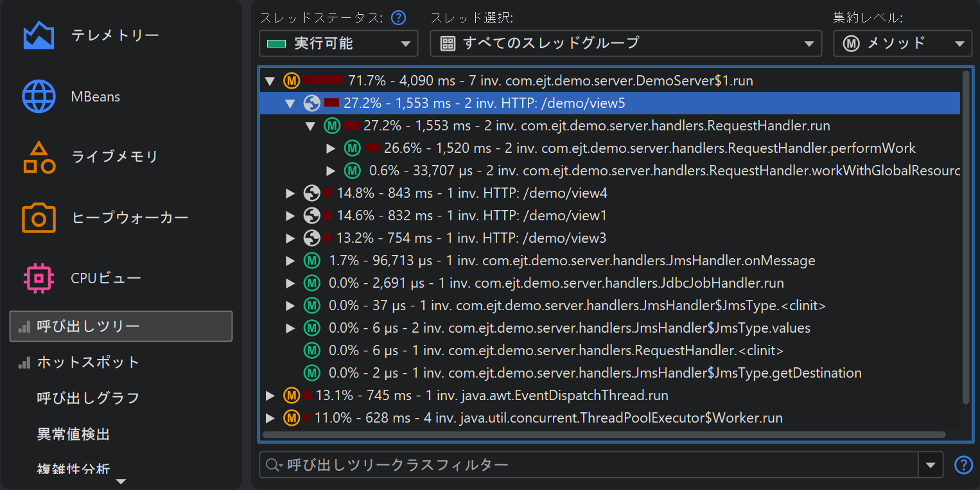Select the CPUビュー chip icon
This screenshot has width=980, height=490.
(x=39, y=278)
